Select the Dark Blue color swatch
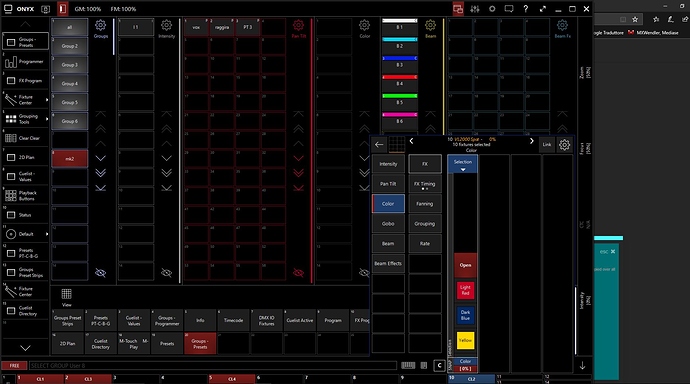The image size is (690, 384). tap(465, 315)
